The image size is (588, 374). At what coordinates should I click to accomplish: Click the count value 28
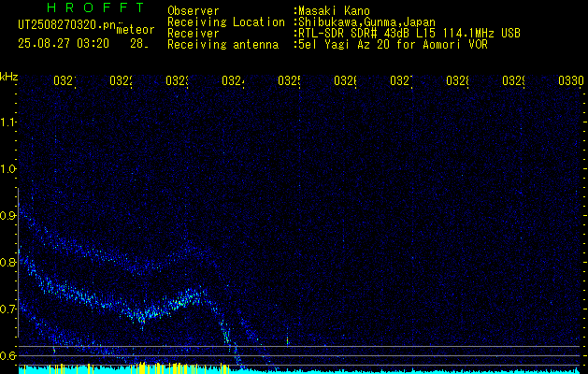coord(139,44)
